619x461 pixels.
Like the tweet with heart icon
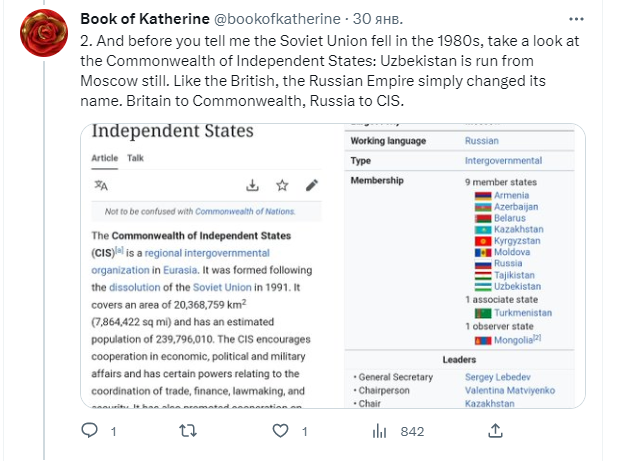pos(283,431)
